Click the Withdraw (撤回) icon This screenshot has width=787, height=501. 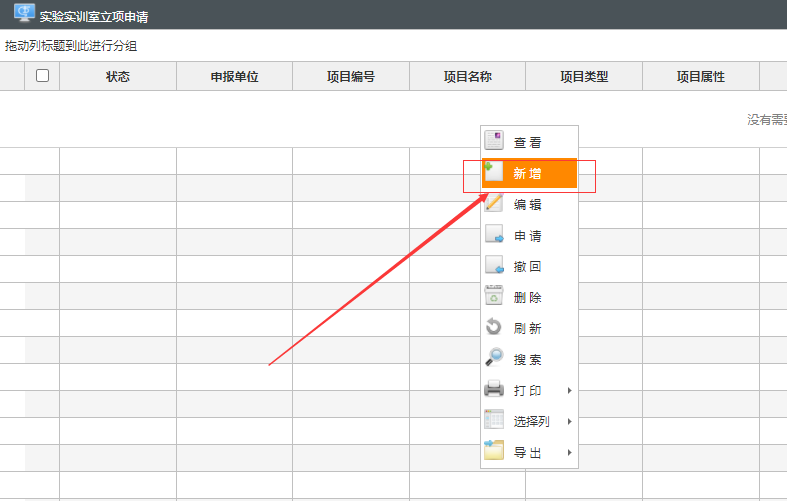(494, 266)
